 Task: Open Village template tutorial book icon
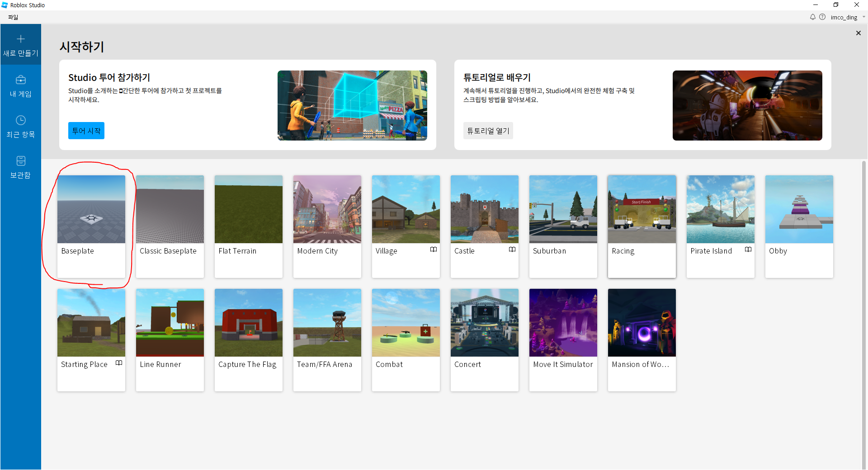pyautogui.click(x=434, y=249)
